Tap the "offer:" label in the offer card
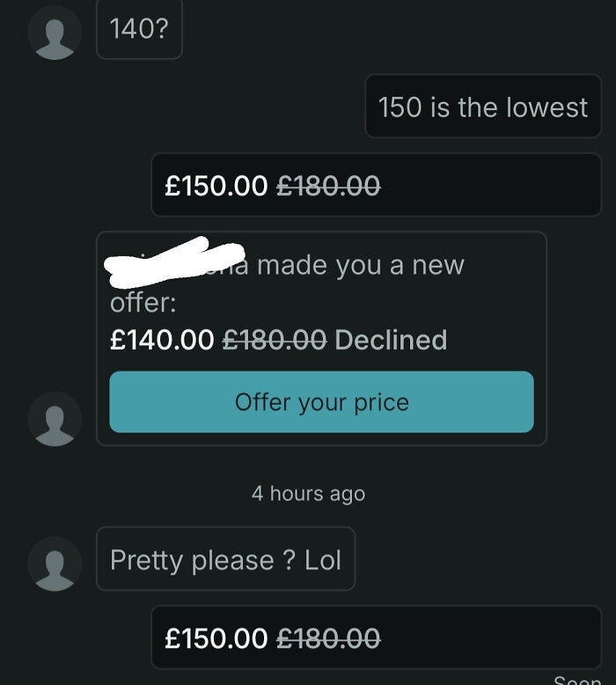Screen dimensions: 616x685 tap(143, 303)
